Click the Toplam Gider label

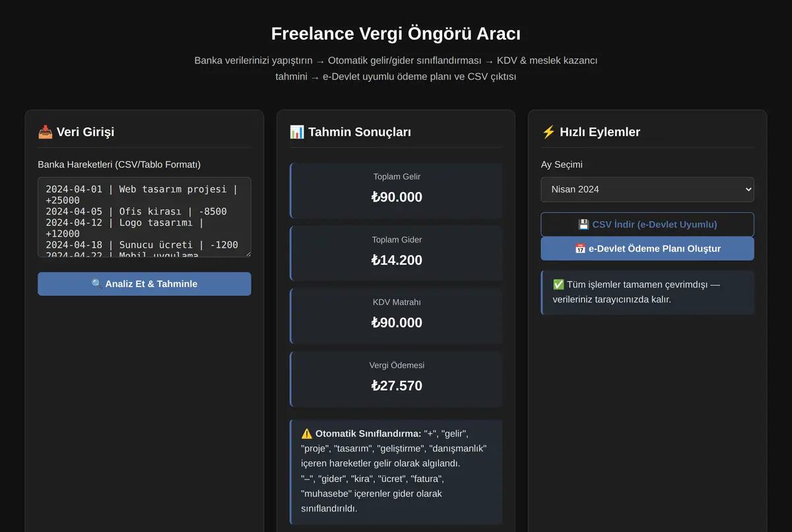click(397, 240)
